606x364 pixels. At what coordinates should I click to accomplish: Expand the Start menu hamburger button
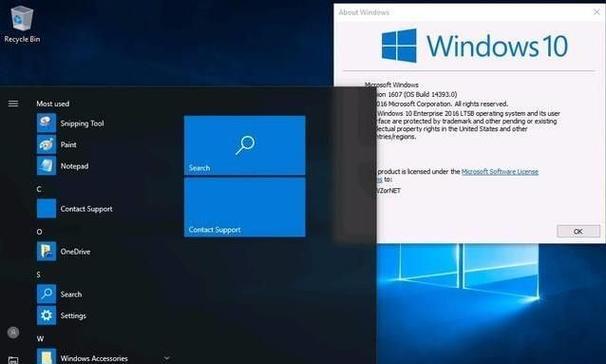13,104
